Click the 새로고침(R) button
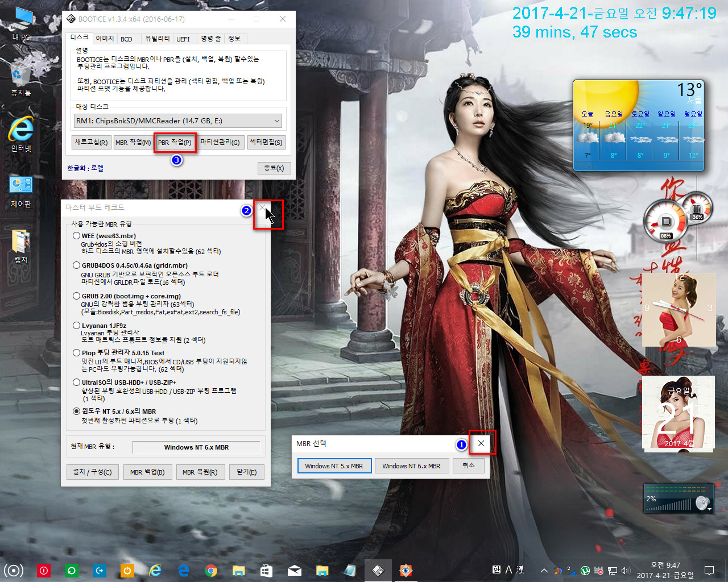 click(91, 142)
